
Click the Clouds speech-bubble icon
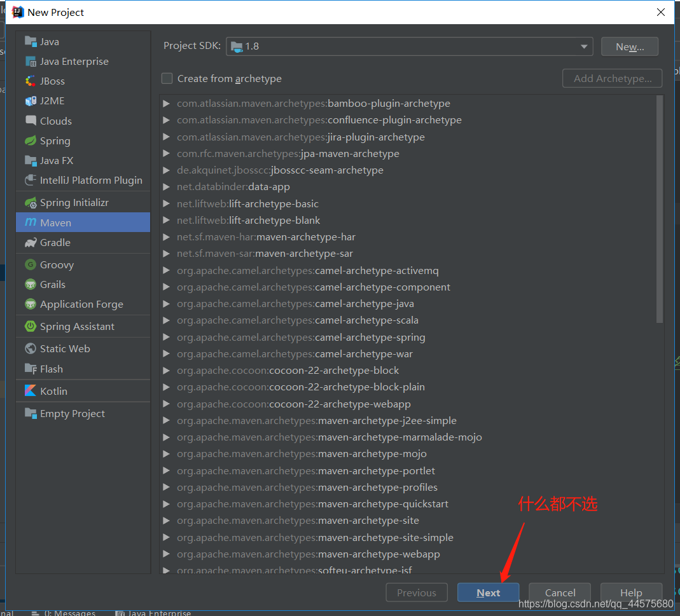pos(31,121)
